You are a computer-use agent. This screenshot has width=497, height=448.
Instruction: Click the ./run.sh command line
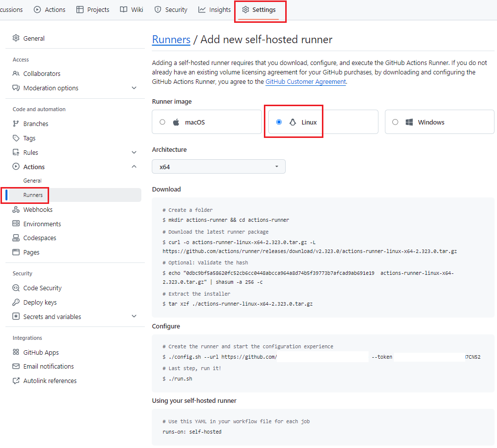[178, 379]
